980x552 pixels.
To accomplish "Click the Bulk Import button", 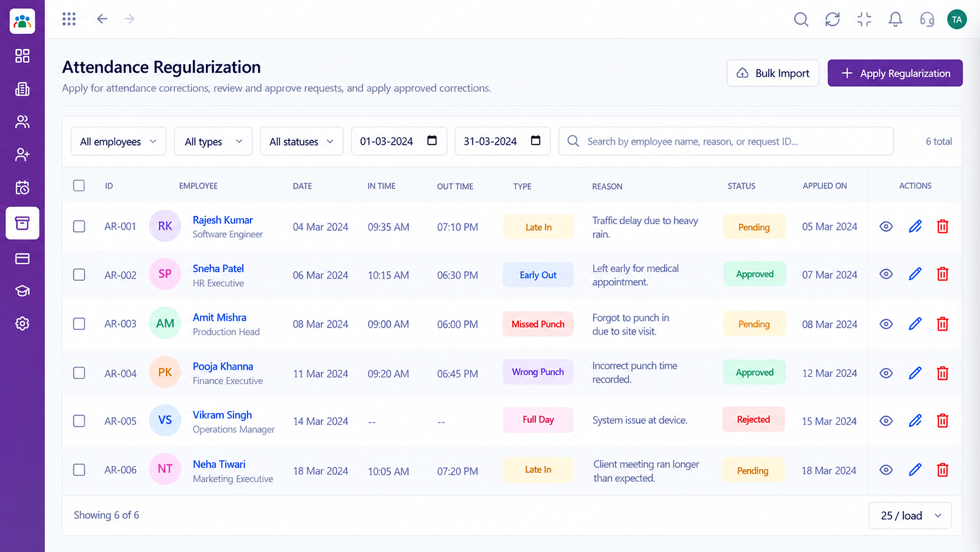I will (773, 73).
